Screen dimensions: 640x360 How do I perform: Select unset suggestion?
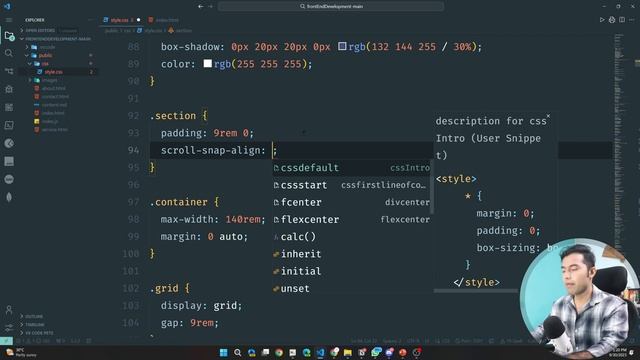[x=351, y=289]
